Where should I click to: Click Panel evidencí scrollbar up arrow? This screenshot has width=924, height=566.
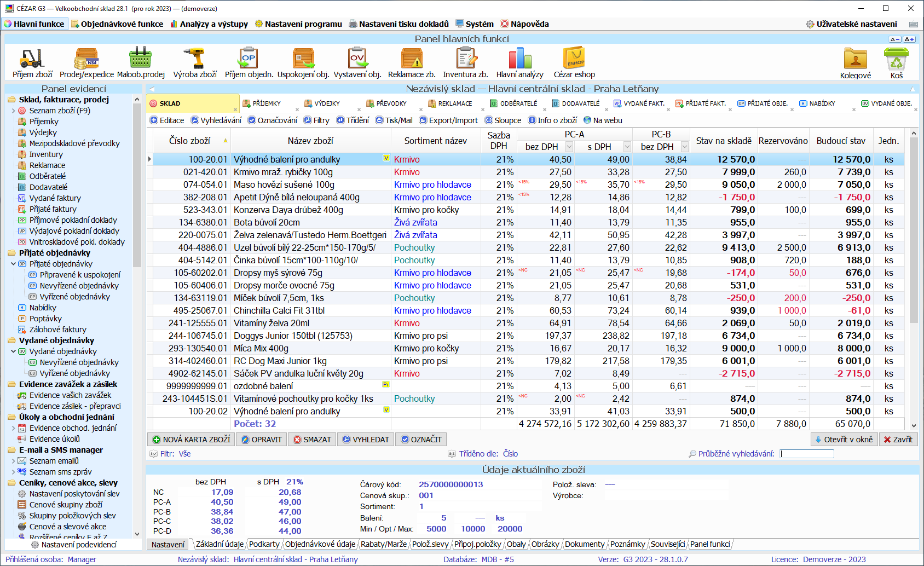tap(137, 100)
